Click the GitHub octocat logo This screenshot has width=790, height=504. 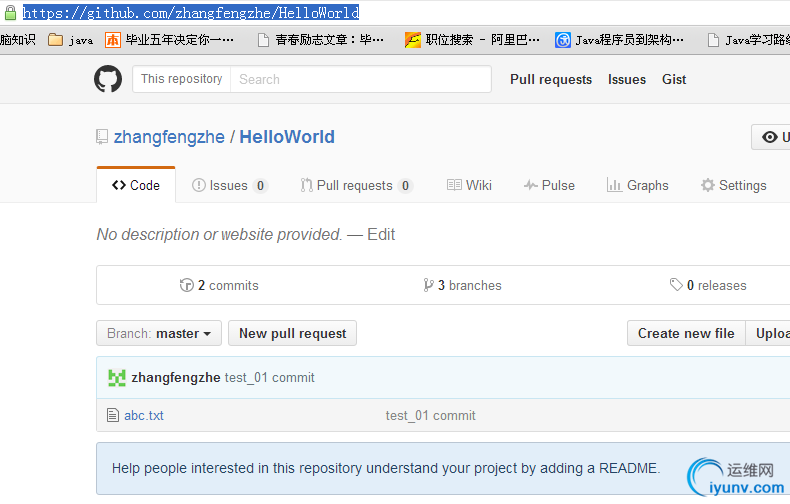[x=108, y=79]
